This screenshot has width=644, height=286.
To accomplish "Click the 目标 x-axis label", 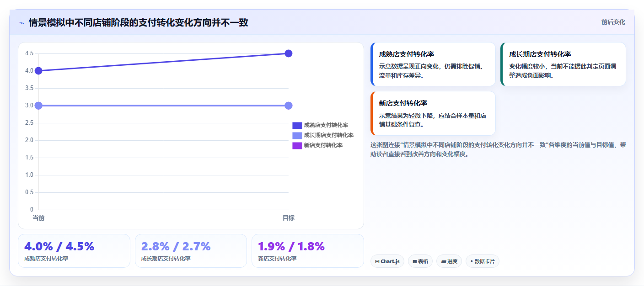I will [x=289, y=218].
